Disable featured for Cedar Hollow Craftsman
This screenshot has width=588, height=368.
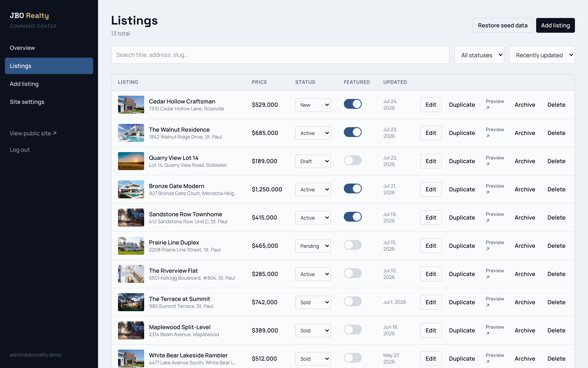353,104
